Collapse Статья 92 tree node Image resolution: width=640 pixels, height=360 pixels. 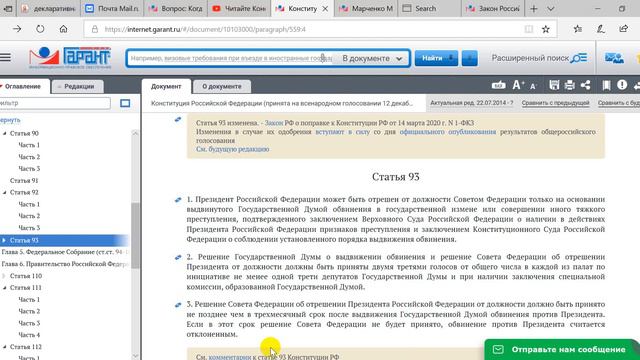tap(5, 192)
